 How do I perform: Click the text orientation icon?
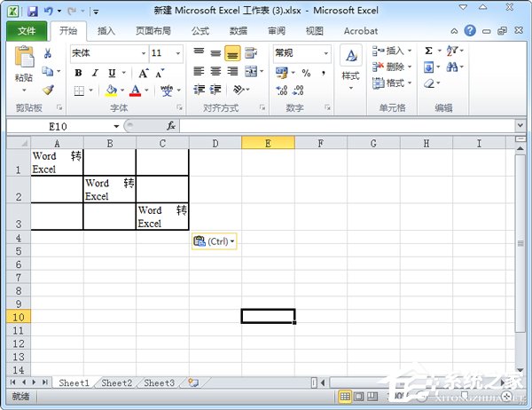[x=239, y=90]
